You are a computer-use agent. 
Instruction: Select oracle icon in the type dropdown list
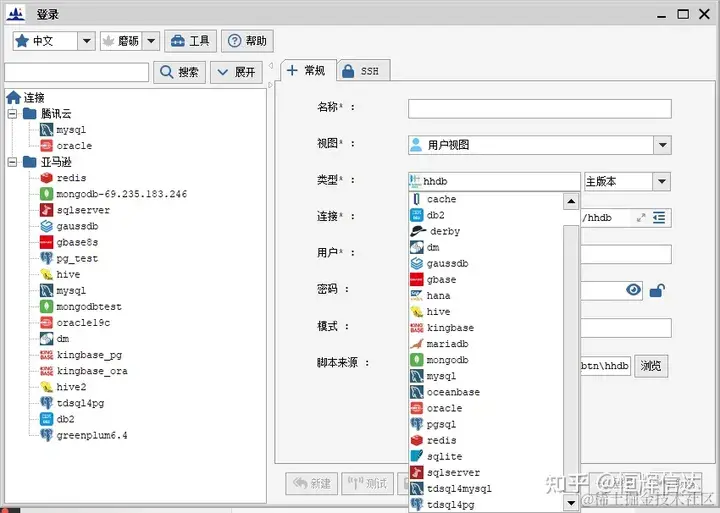pyautogui.click(x=416, y=408)
